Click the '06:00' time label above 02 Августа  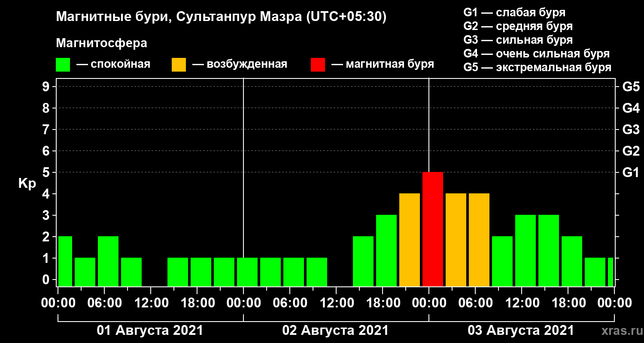(x=290, y=303)
